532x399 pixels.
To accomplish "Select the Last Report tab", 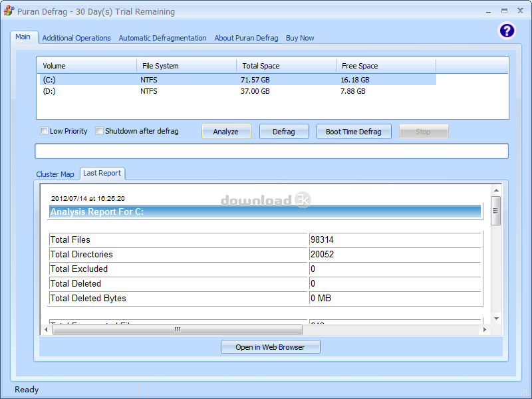I will coord(102,174).
